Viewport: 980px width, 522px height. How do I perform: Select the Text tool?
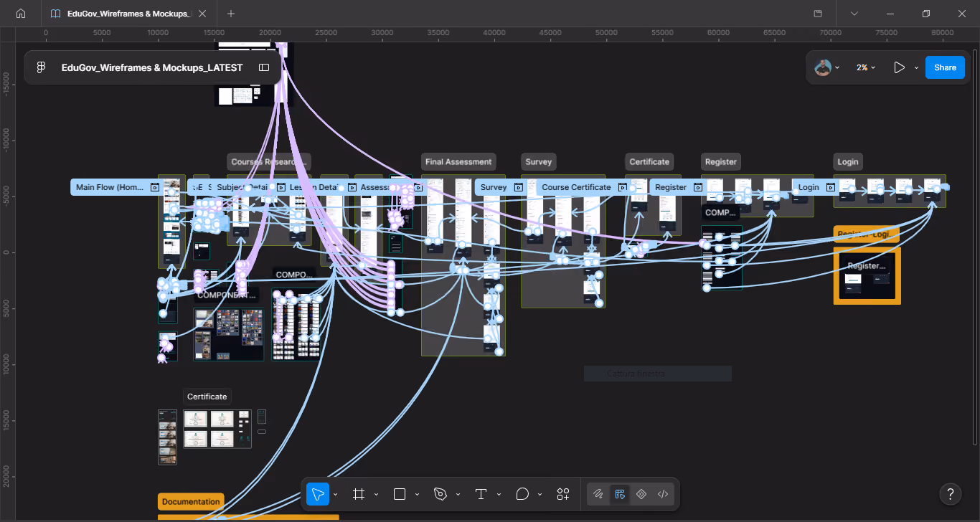coord(481,494)
